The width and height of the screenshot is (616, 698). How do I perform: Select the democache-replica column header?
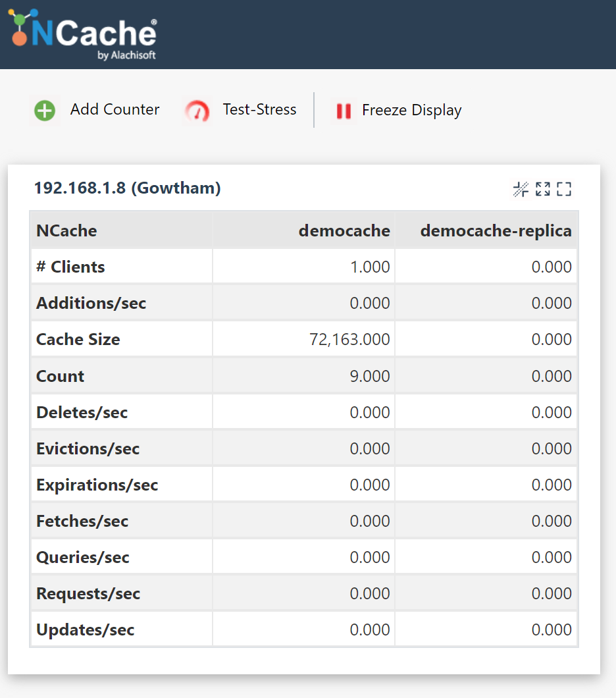tap(496, 230)
